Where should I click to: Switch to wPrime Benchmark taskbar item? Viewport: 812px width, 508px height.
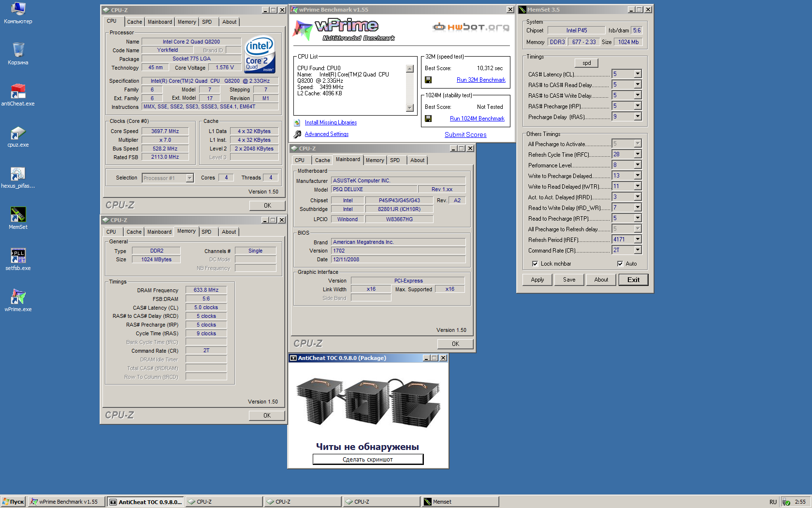click(66, 502)
